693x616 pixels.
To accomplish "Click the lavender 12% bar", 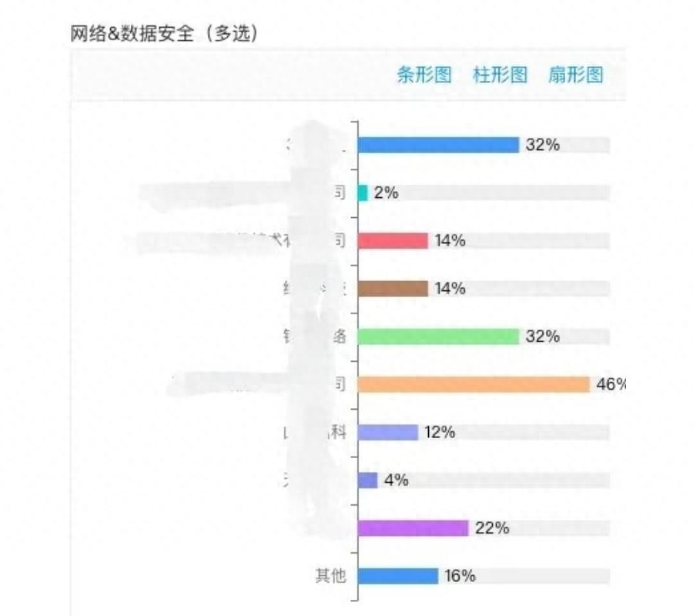I will pos(388,432).
